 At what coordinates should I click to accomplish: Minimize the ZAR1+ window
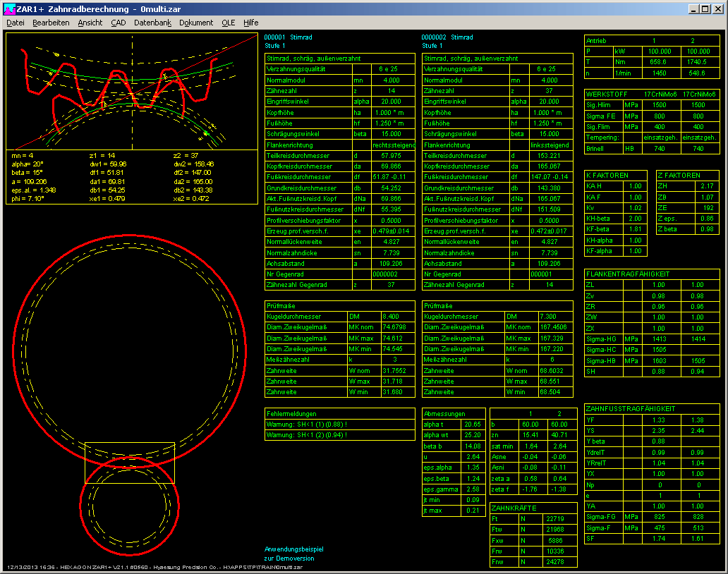pos(694,9)
